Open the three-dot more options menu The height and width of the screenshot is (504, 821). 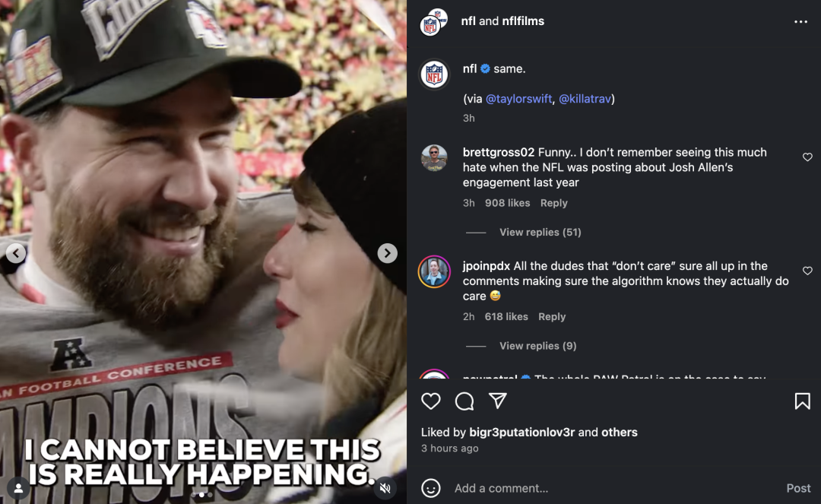pyautogui.click(x=800, y=22)
